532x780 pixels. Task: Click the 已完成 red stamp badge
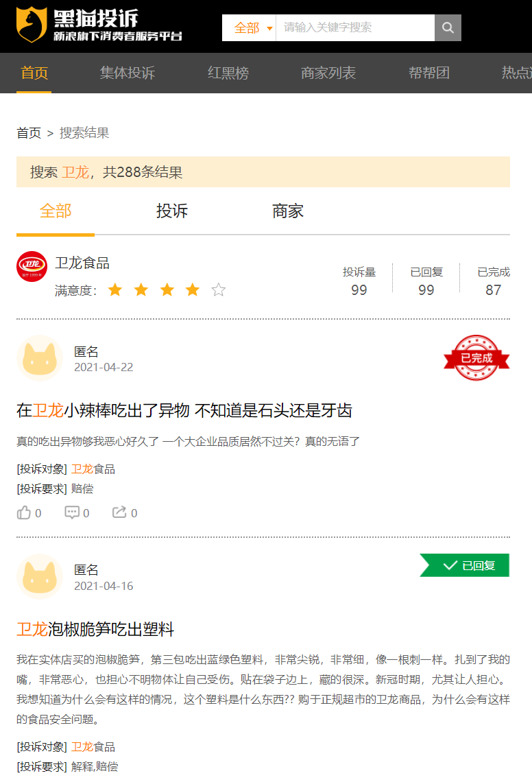[x=476, y=357]
